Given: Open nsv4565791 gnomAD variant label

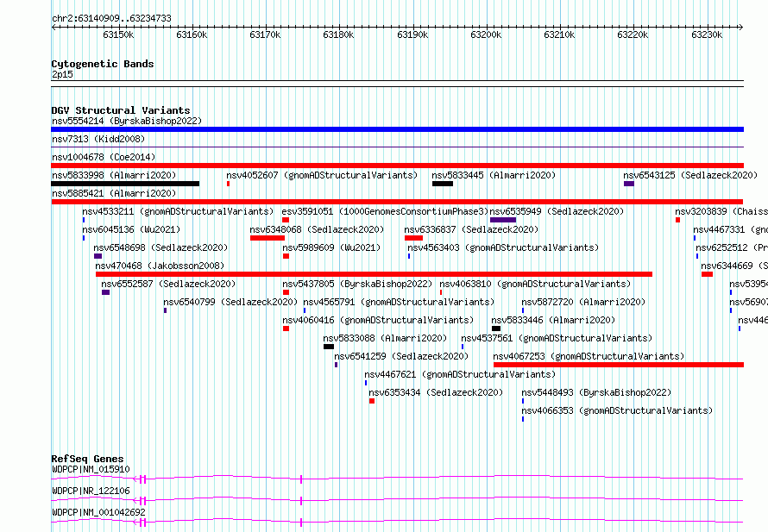Looking at the screenshot, I should click(399, 302).
